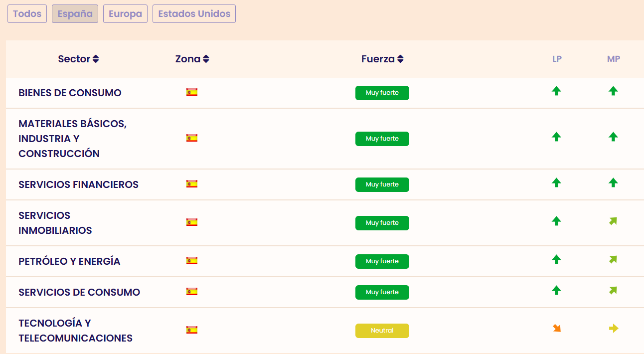This screenshot has width=644, height=354.
Task: Sort table by Zona column
Action: (192, 59)
